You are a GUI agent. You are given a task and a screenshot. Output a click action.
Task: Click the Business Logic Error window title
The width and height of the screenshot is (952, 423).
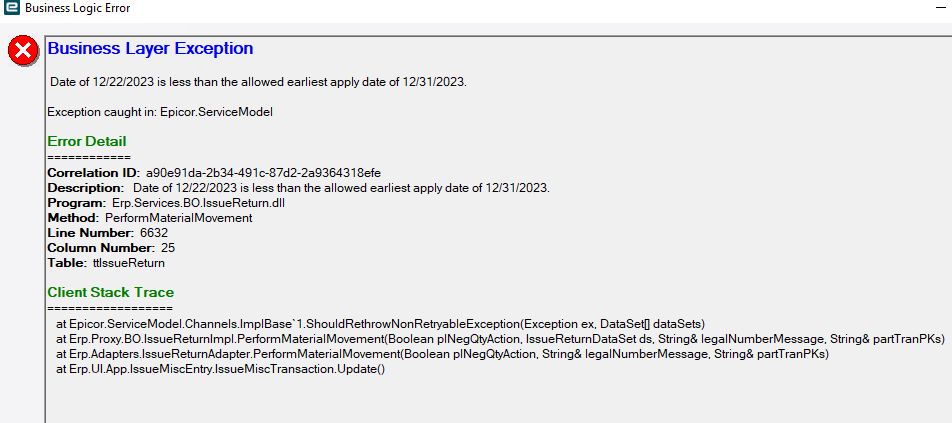[x=78, y=8]
